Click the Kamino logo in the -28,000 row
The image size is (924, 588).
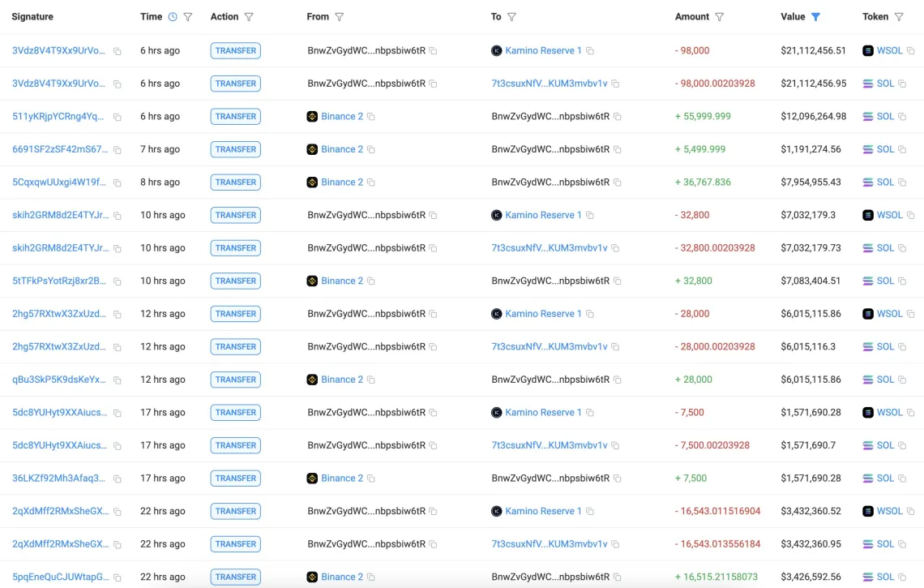pos(497,314)
